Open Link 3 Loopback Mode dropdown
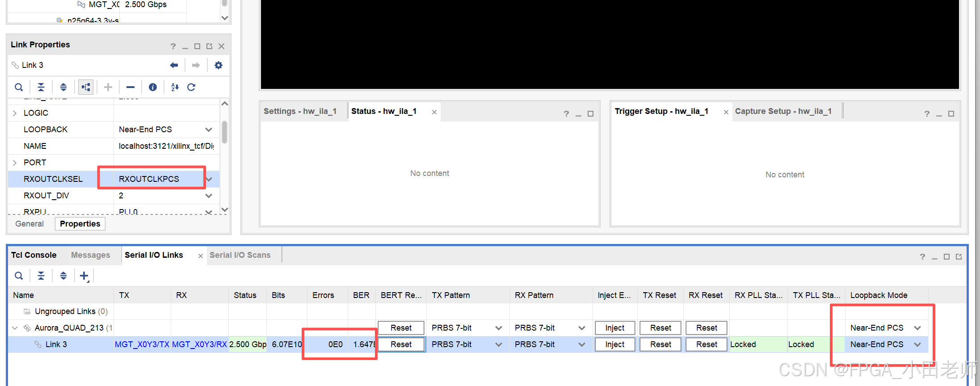The height and width of the screenshot is (386, 980). [917, 344]
